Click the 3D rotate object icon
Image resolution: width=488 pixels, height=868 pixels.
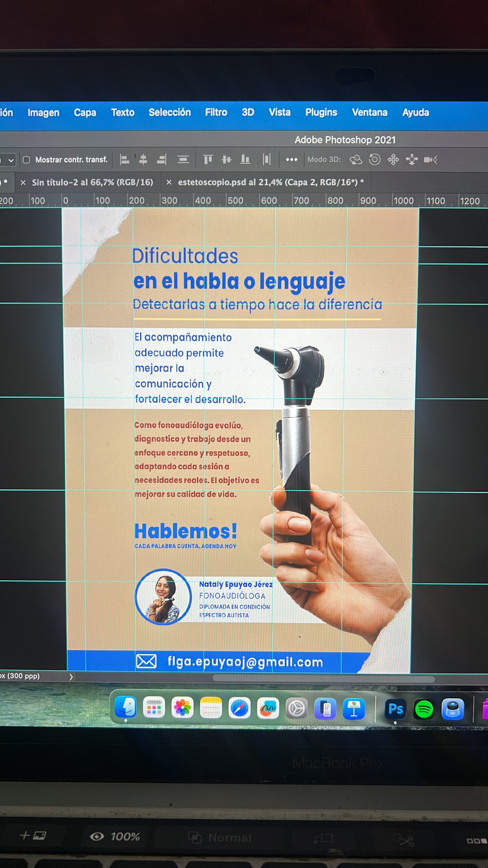(x=356, y=159)
